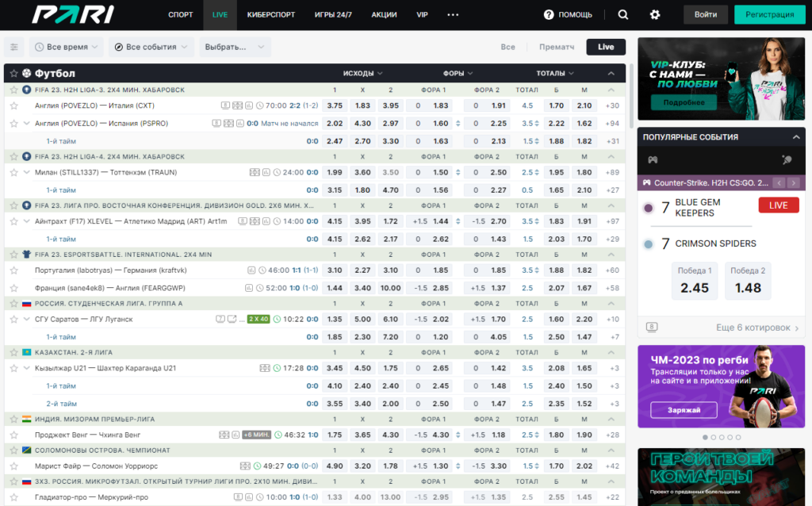
Task: Expand the Исходы column dropdown
Action: pos(362,73)
